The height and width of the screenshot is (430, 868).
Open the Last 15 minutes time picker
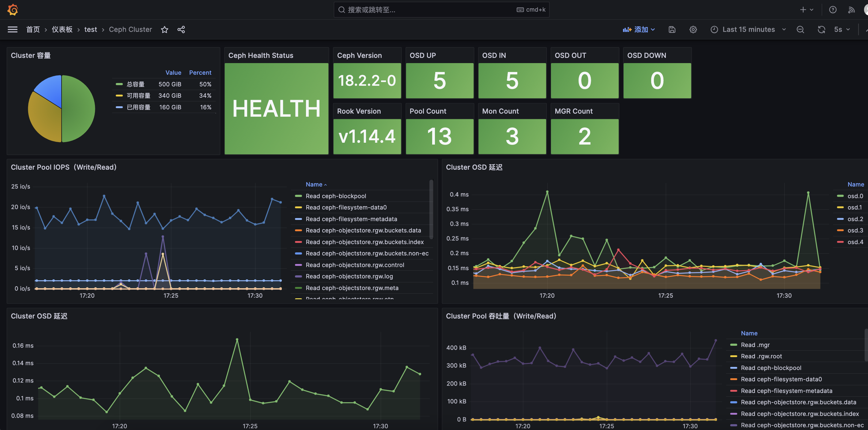pos(748,30)
